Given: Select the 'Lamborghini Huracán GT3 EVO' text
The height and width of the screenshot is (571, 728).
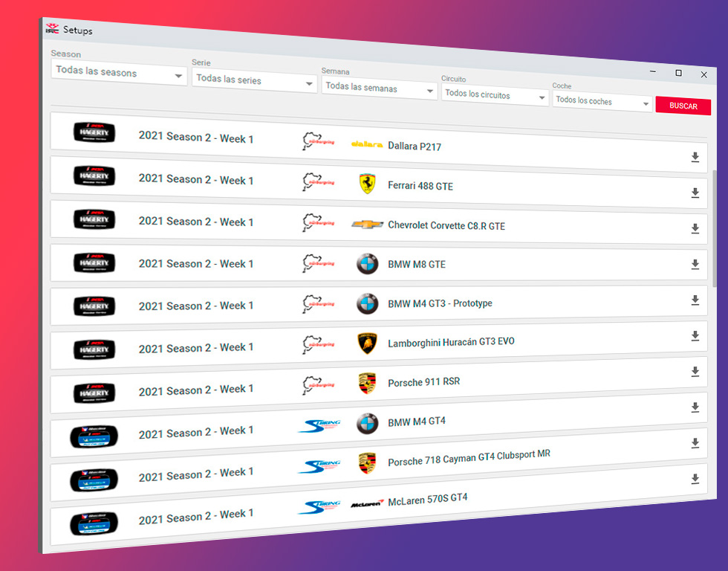Looking at the screenshot, I should [452, 343].
